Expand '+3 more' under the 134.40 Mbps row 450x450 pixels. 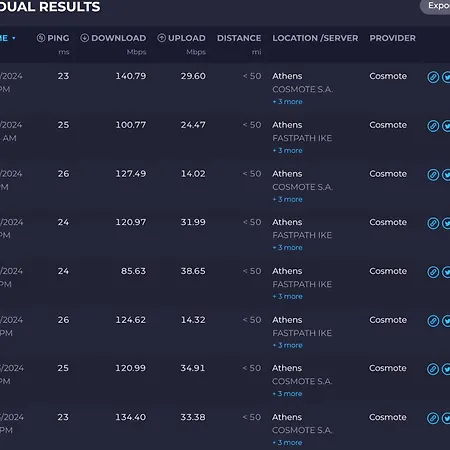(x=287, y=443)
